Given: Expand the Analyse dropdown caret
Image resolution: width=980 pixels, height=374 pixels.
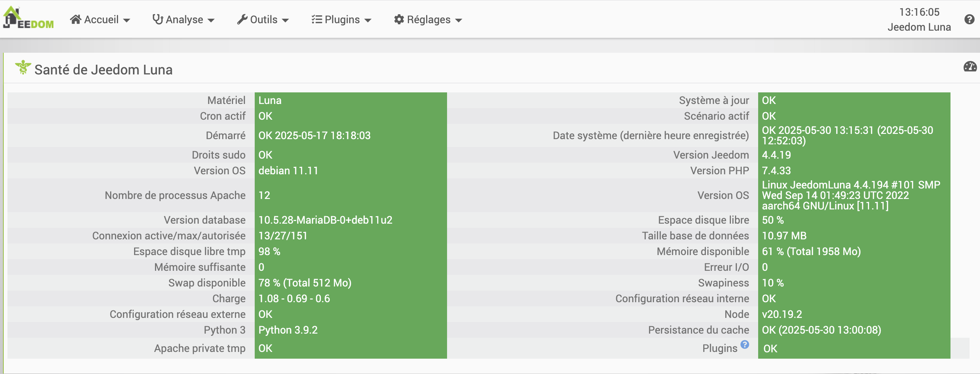Looking at the screenshot, I should click(x=211, y=20).
